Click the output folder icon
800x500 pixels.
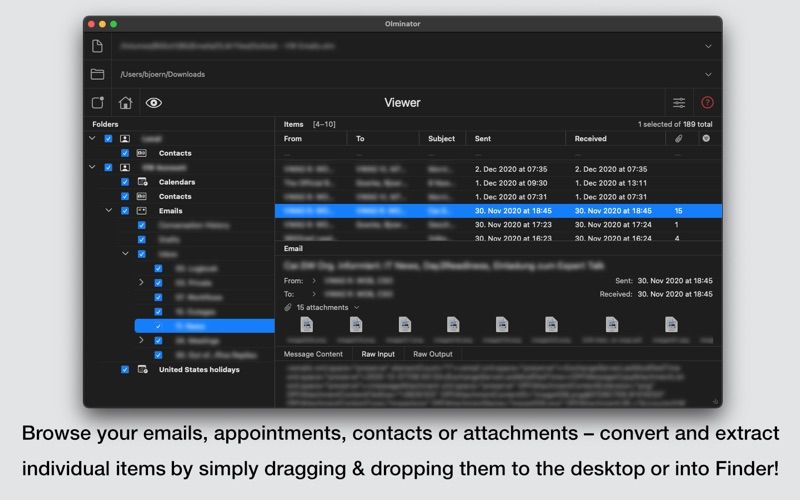(x=97, y=74)
